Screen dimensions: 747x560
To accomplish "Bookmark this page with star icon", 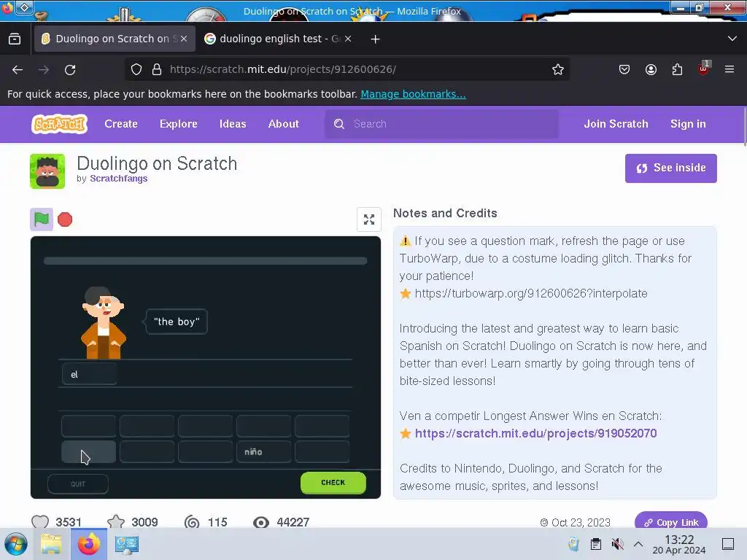I will [558, 69].
